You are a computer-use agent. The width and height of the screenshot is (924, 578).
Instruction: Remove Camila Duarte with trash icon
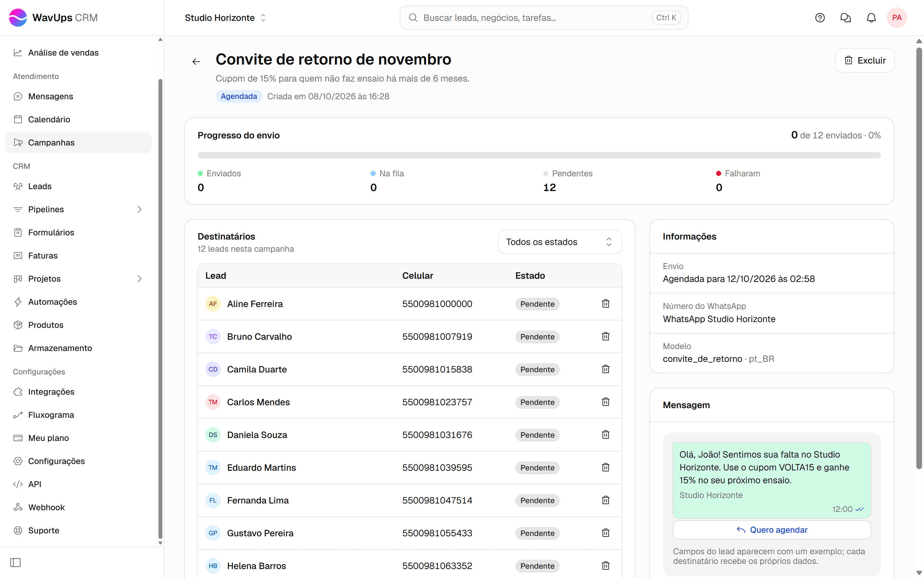pos(605,369)
